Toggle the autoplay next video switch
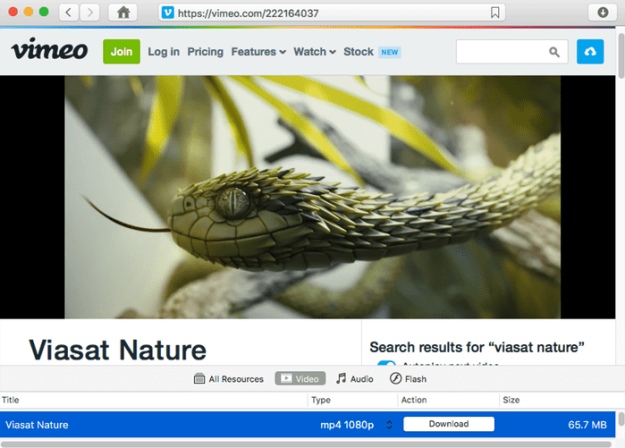This screenshot has height=448, width=625. click(386, 363)
